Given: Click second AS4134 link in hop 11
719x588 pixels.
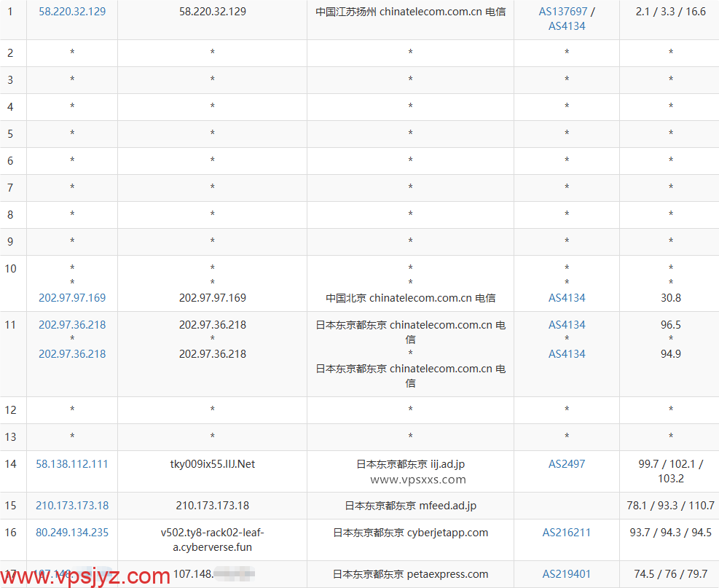Looking at the screenshot, I should click(x=567, y=353).
